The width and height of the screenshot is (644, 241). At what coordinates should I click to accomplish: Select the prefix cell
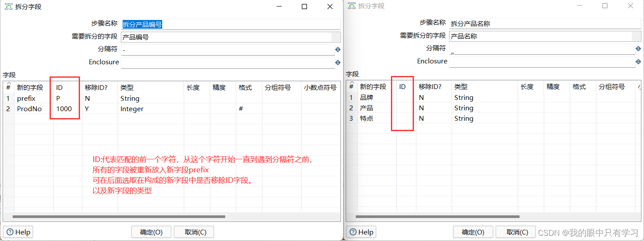34,99
